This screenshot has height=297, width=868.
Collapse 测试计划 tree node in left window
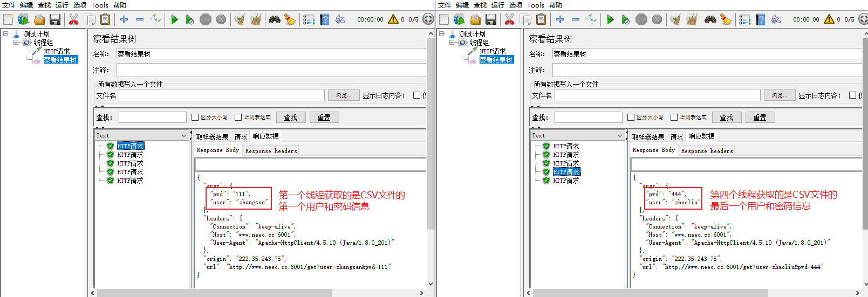coord(6,34)
